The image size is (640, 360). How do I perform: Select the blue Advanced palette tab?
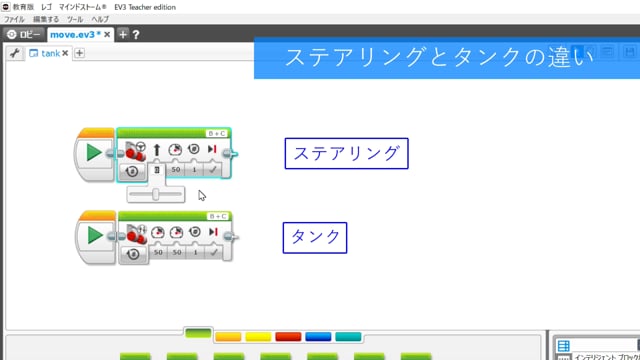pyautogui.click(x=318, y=337)
